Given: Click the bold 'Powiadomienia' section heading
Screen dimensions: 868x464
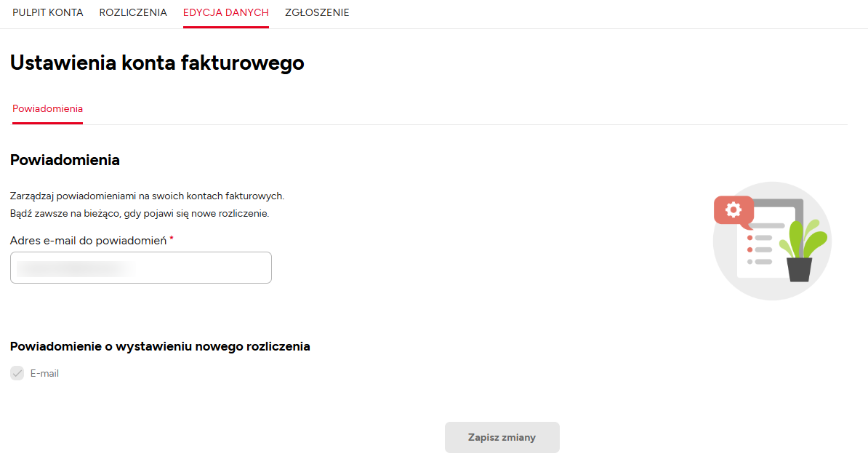Looking at the screenshot, I should [65, 160].
